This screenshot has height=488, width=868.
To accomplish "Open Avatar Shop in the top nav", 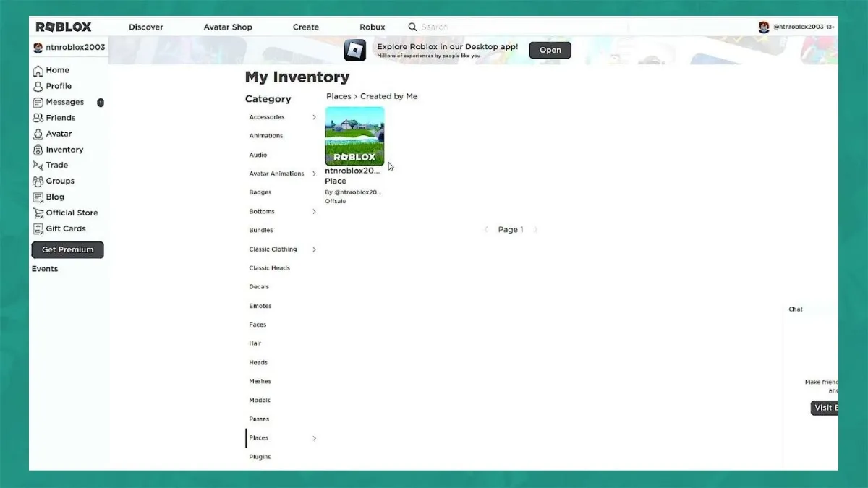I will (x=228, y=27).
